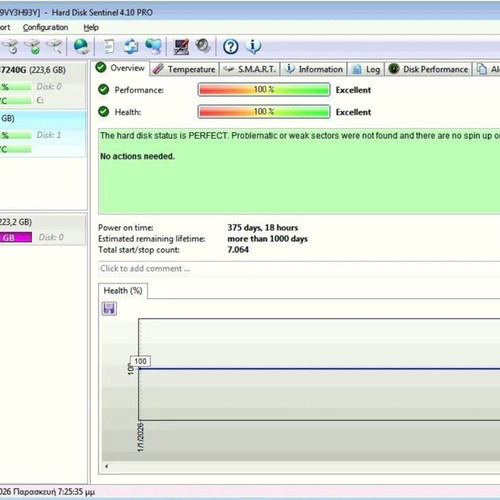
Task: Click the blue info bubble icon
Action: pos(253,46)
